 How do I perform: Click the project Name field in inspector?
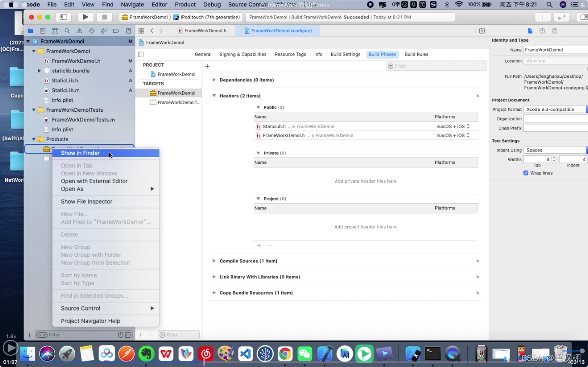tap(555, 50)
